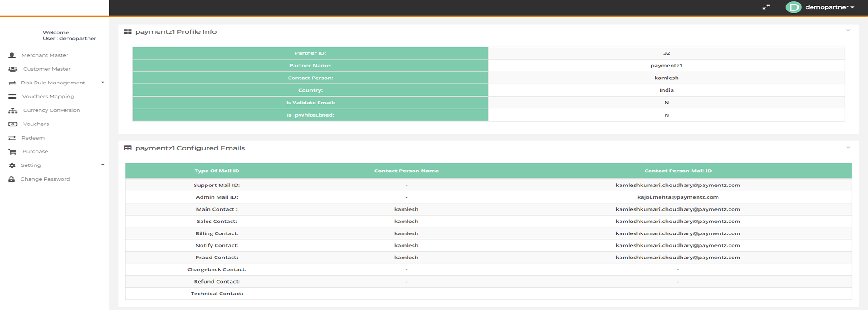Image resolution: width=868 pixels, height=310 pixels.
Task: Open the Redeem menu link
Action: 33,138
